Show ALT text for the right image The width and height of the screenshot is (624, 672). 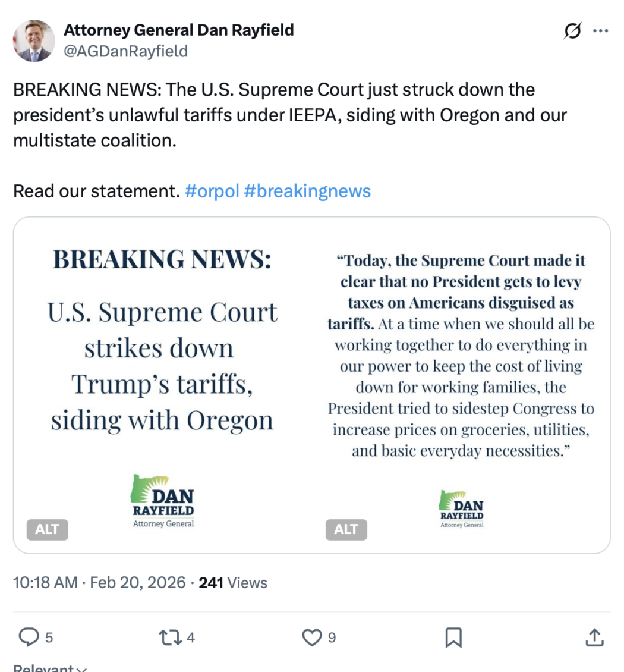click(x=346, y=529)
